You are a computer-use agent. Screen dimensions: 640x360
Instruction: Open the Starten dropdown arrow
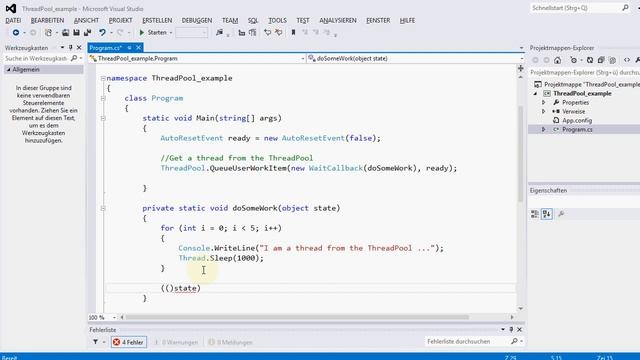tap(171, 33)
